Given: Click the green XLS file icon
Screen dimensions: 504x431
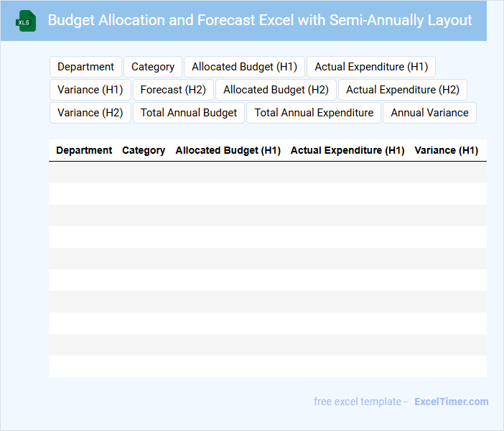Looking at the screenshot, I should click(26, 21).
